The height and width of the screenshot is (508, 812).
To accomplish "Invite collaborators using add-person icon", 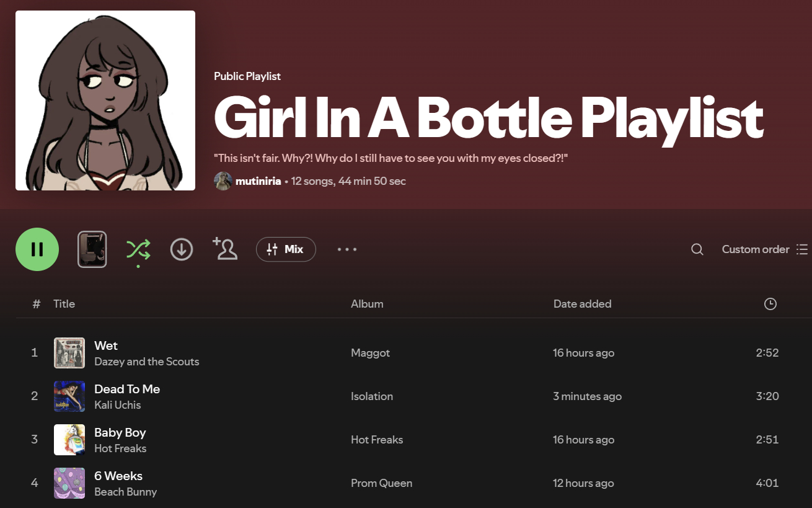I will (225, 249).
